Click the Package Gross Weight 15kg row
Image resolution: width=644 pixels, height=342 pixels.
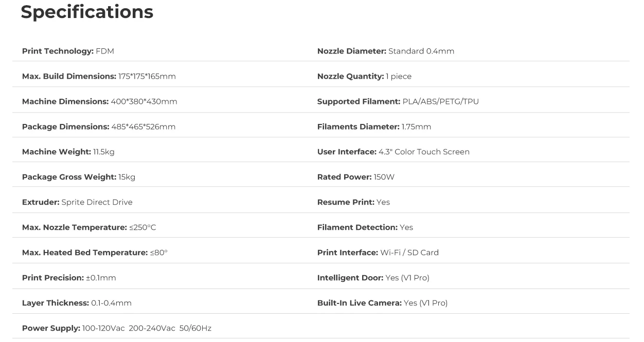pyautogui.click(x=78, y=177)
